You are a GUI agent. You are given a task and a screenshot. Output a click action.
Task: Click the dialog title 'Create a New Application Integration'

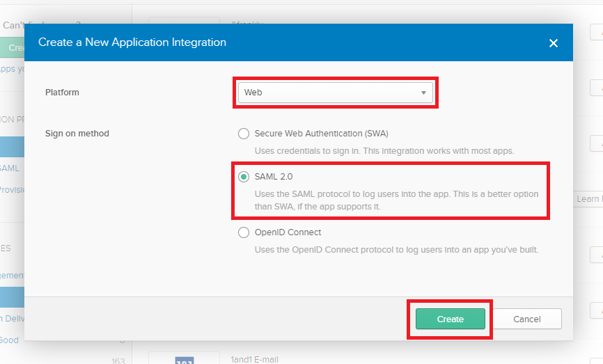click(132, 42)
